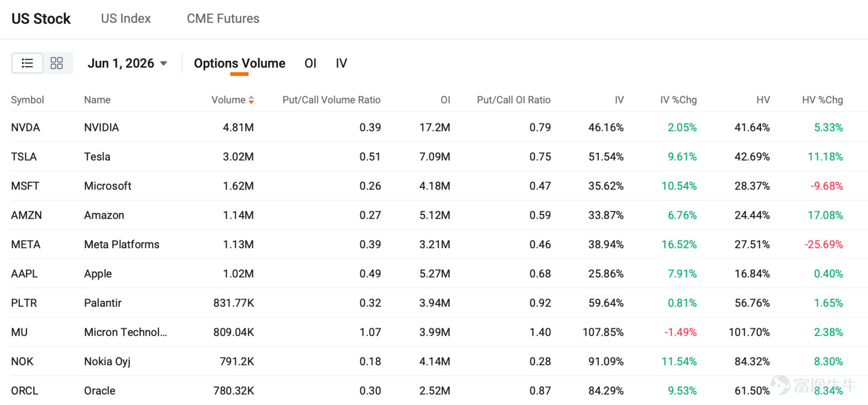
Task: Click Microsoft's 10.54% IV change
Action: click(679, 186)
